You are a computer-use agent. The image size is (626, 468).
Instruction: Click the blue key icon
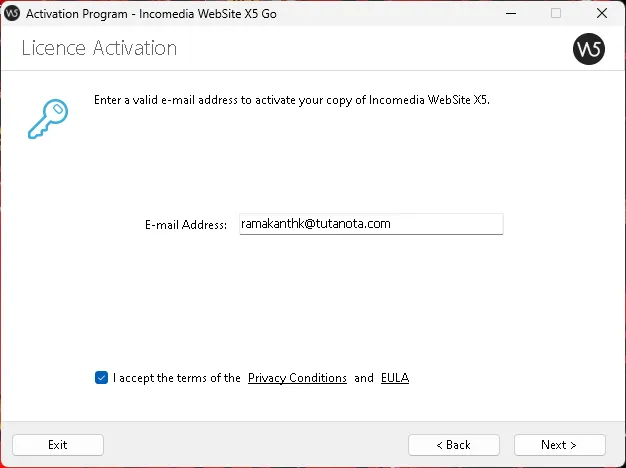pyautogui.click(x=47, y=117)
